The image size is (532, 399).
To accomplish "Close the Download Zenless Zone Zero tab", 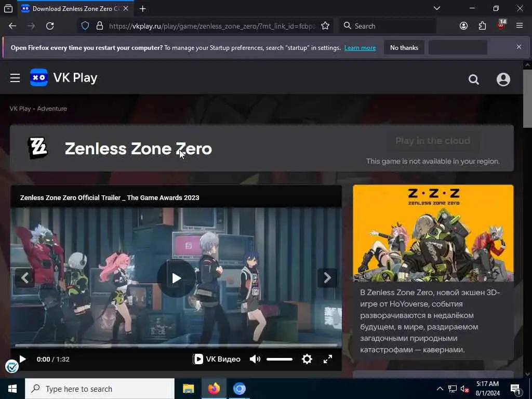I will 126,8.
